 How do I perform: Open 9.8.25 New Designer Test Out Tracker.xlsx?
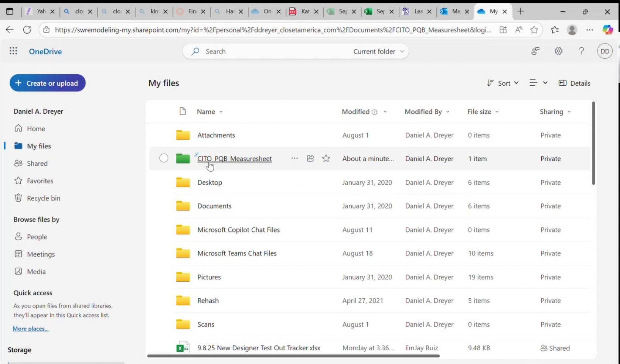pos(258,347)
